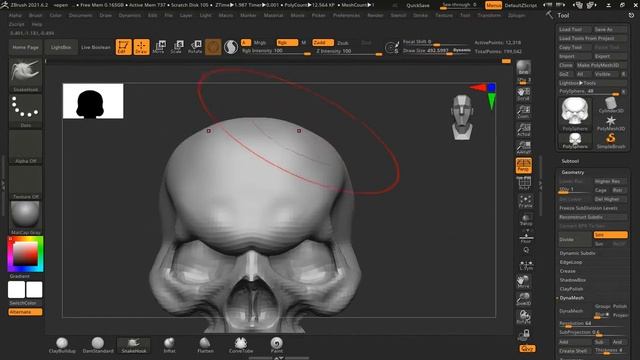Activate Draw mode button
Screen dimensions: 640x360
pyautogui.click(x=142, y=47)
